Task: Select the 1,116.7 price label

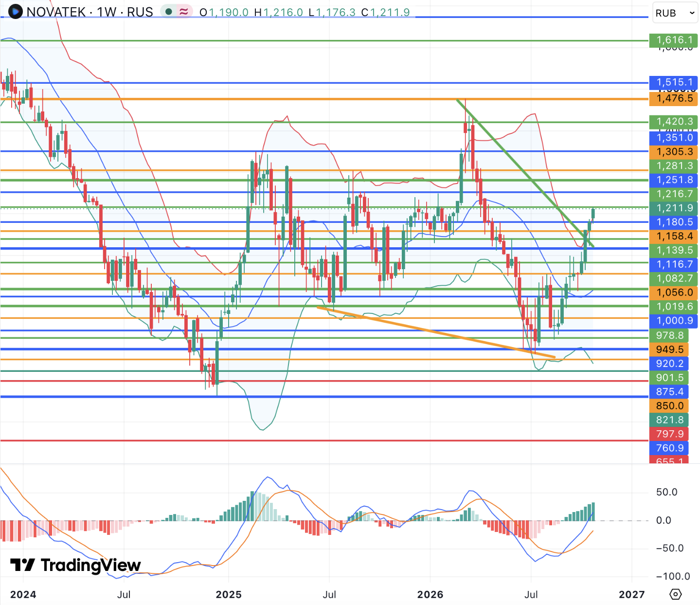Action: tap(674, 264)
